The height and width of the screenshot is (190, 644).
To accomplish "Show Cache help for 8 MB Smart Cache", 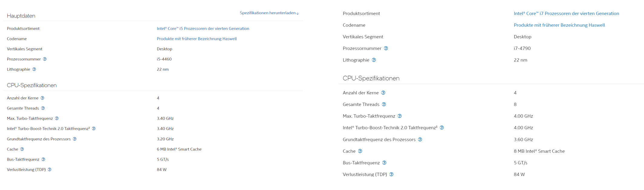I will pyautogui.click(x=360, y=151).
